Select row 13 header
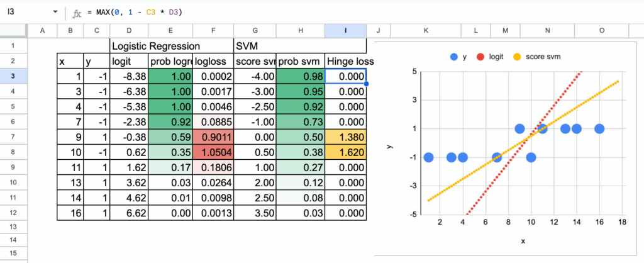This screenshot has width=644, height=263. tap(13, 227)
